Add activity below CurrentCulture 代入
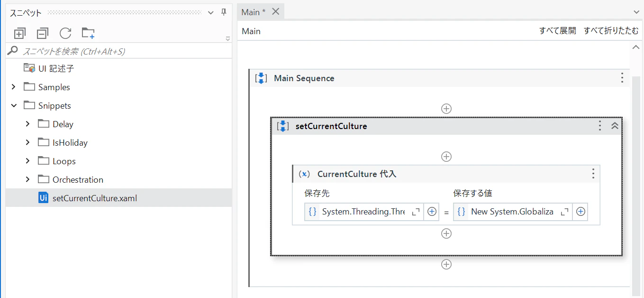Screen dimensions: 644x298 (x=446, y=233)
